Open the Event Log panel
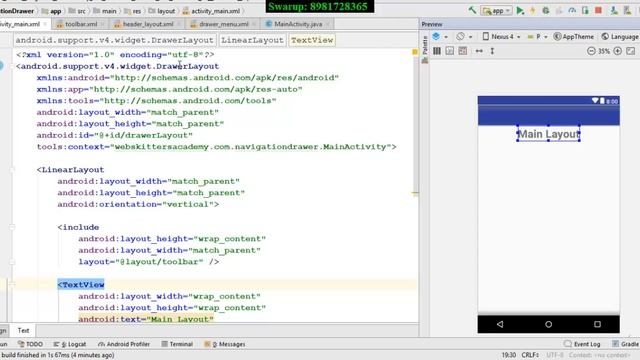640x360 pixels. [582, 344]
